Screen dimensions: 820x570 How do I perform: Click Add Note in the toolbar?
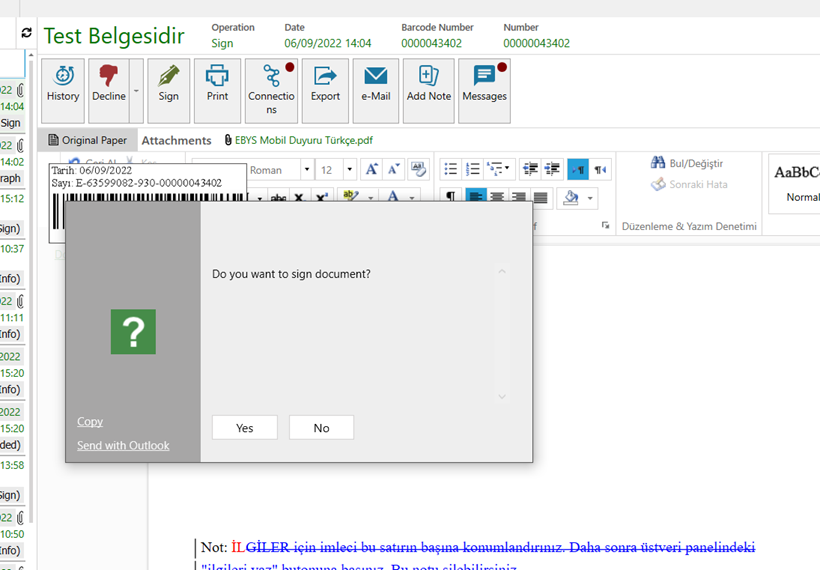pyautogui.click(x=429, y=84)
